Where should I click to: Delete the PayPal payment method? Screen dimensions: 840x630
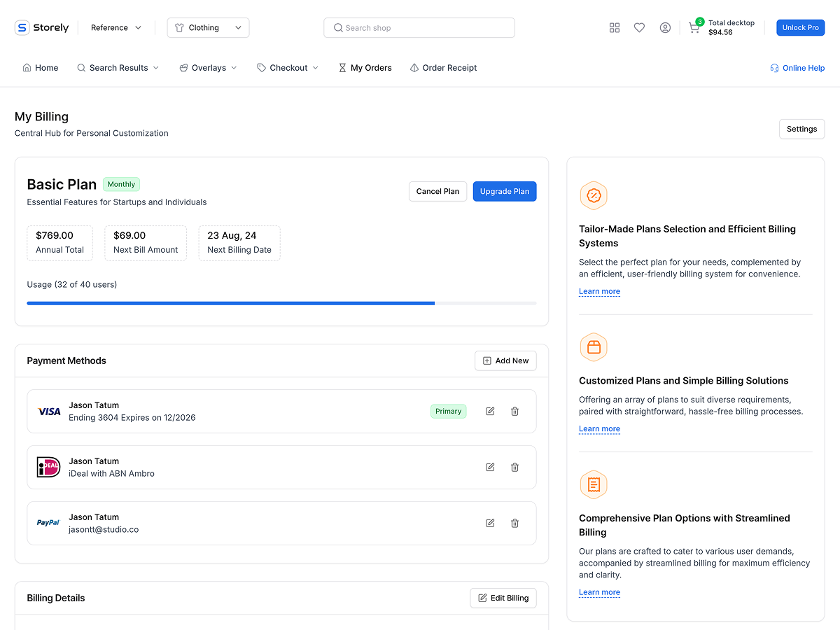pos(514,523)
